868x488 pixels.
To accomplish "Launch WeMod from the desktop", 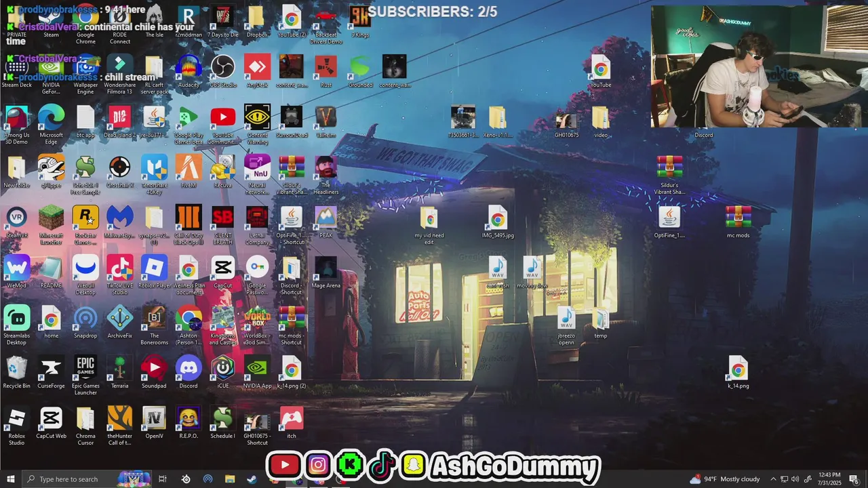I will (17, 272).
